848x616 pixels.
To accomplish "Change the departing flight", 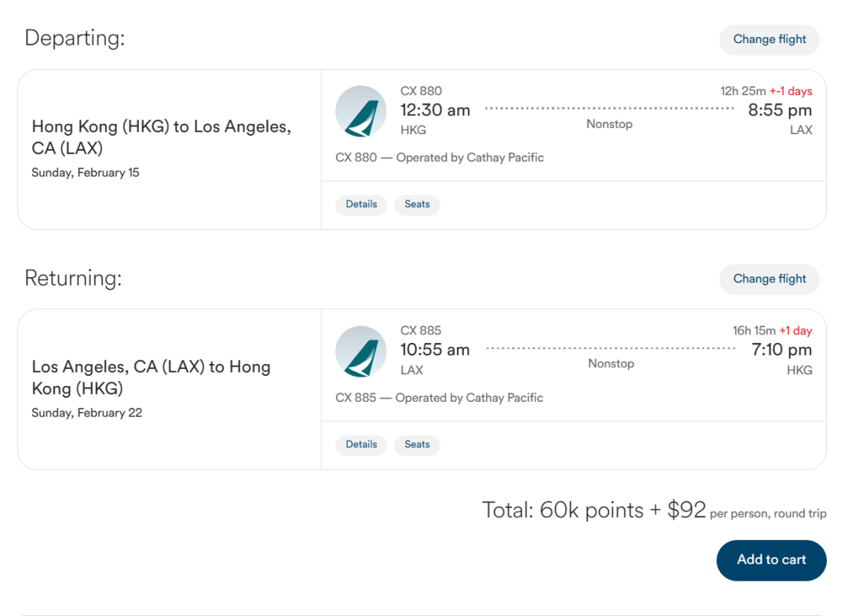I will click(x=769, y=39).
